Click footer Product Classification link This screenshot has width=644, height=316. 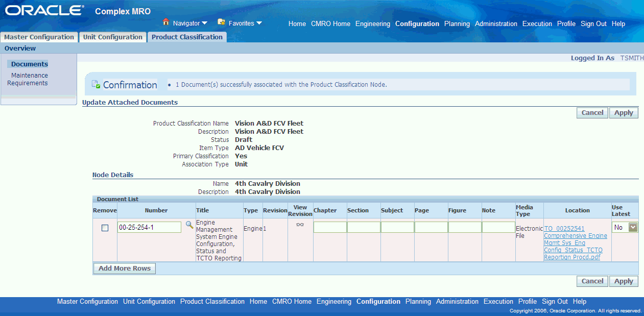click(212, 302)
